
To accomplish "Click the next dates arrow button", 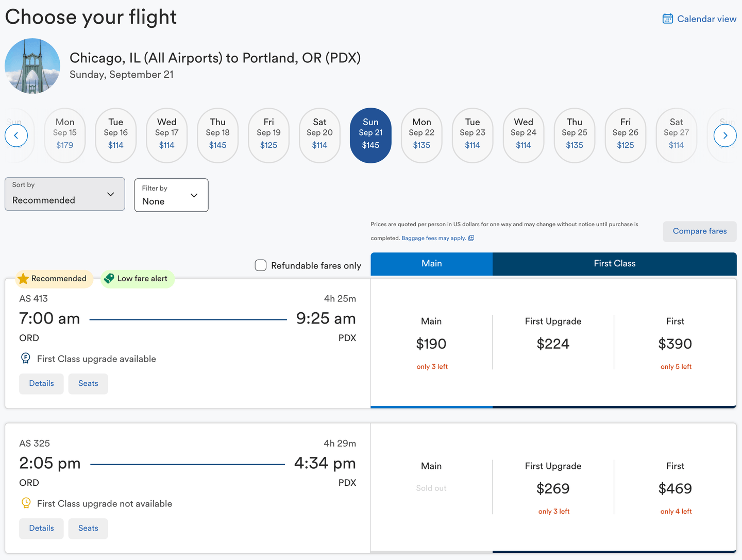I will pyautogui.click(x=725, y=136).
